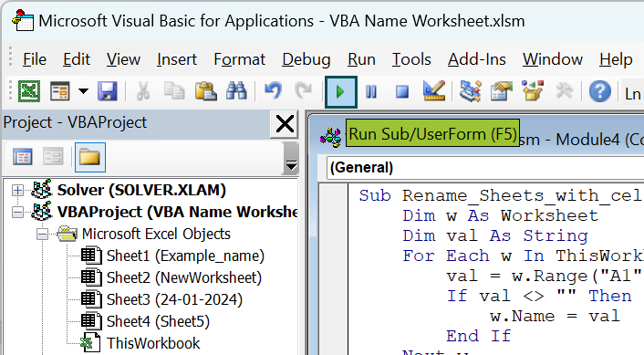
Task: Click the Redo arrow icon
Action: [x=304, y=91]
